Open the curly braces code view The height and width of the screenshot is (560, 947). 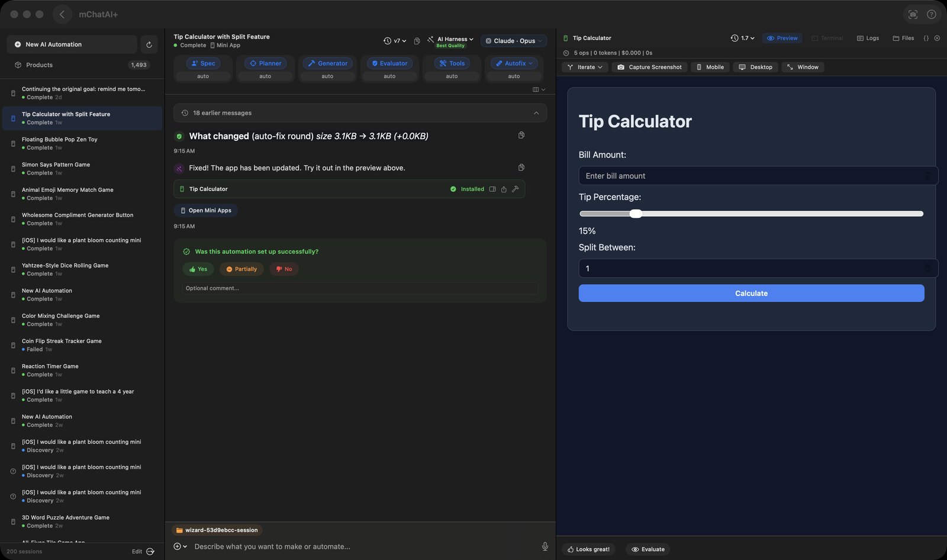point(926,38)
